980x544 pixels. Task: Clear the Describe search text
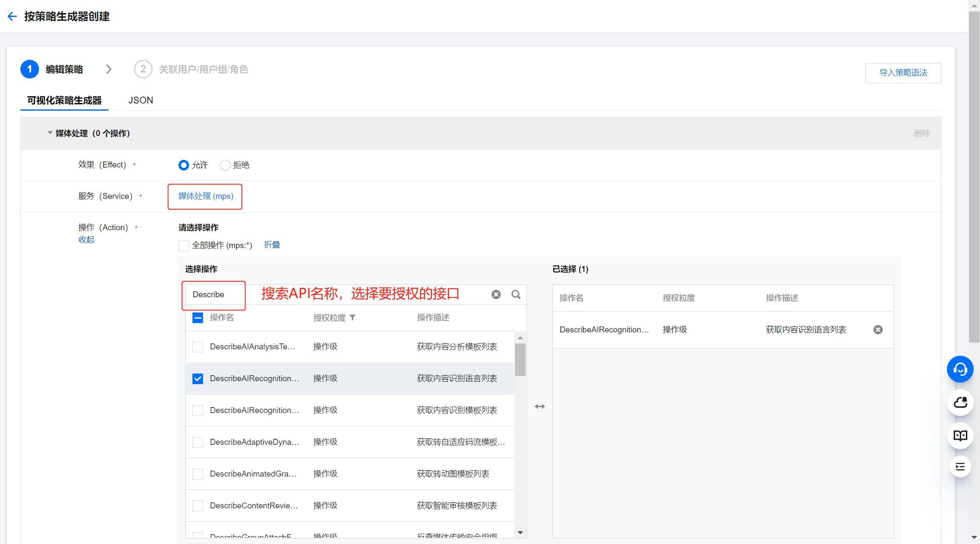tap(496, 294)
